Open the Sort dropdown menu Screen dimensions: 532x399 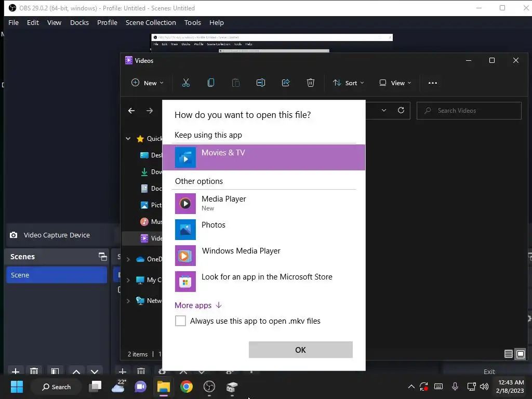point(349,83)
